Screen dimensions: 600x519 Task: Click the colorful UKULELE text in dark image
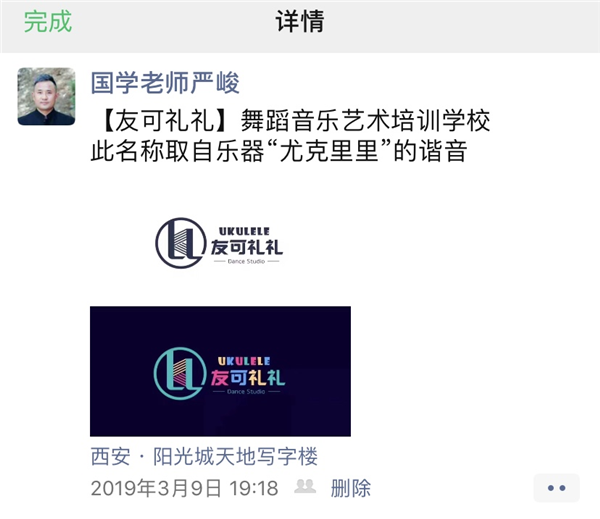245,361
